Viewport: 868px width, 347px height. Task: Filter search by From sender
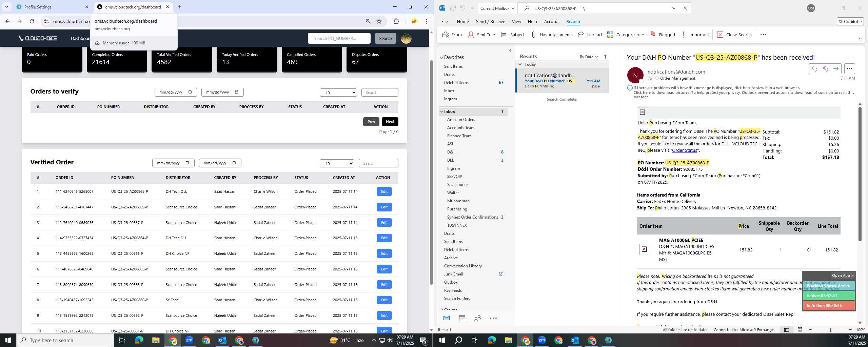(x=452, y=35)
